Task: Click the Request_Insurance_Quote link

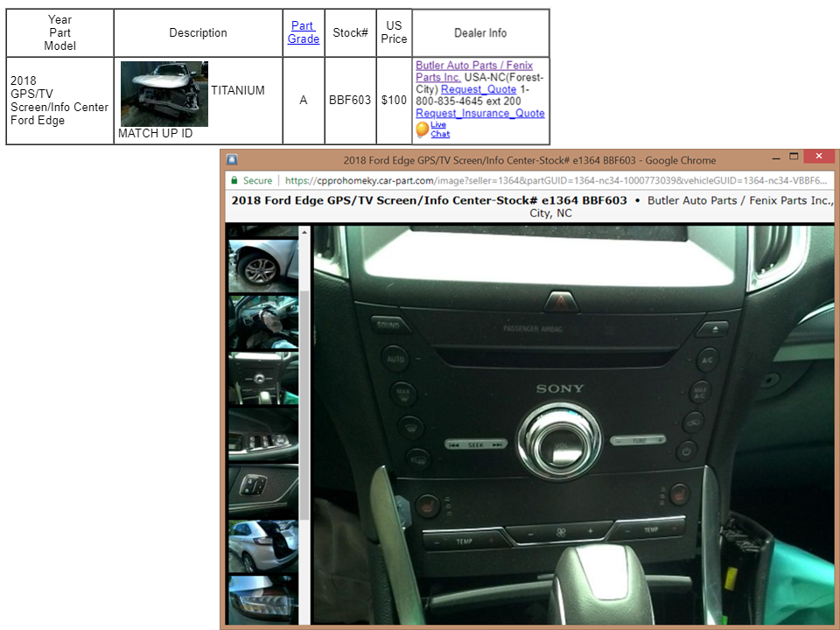Action: click(480, 113)
